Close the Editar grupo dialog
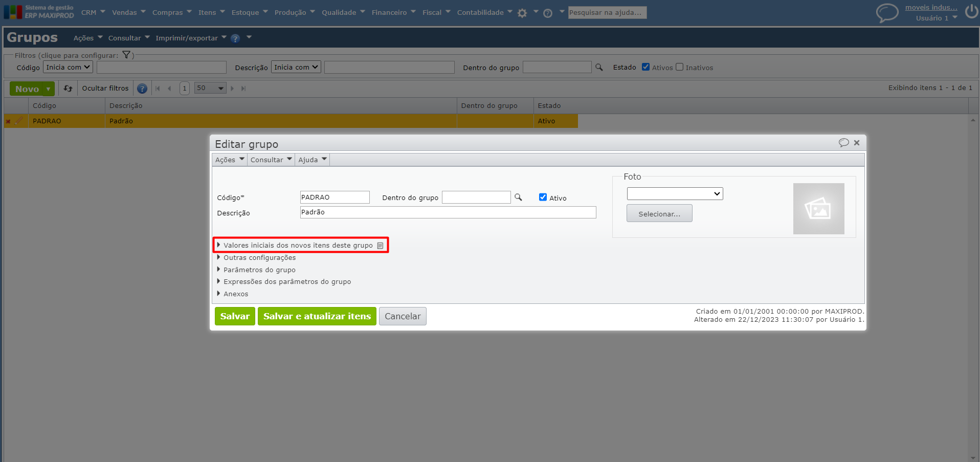 coord(857,143)
